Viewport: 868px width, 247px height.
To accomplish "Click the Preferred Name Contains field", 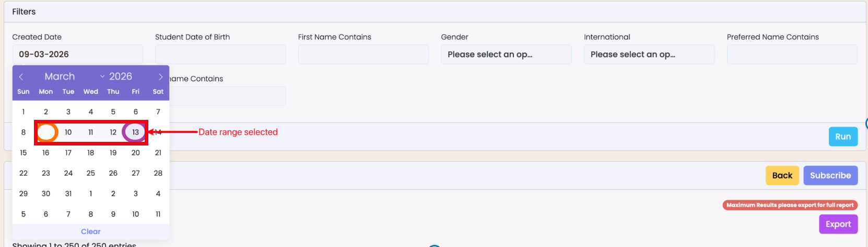I will pos(791,54).
